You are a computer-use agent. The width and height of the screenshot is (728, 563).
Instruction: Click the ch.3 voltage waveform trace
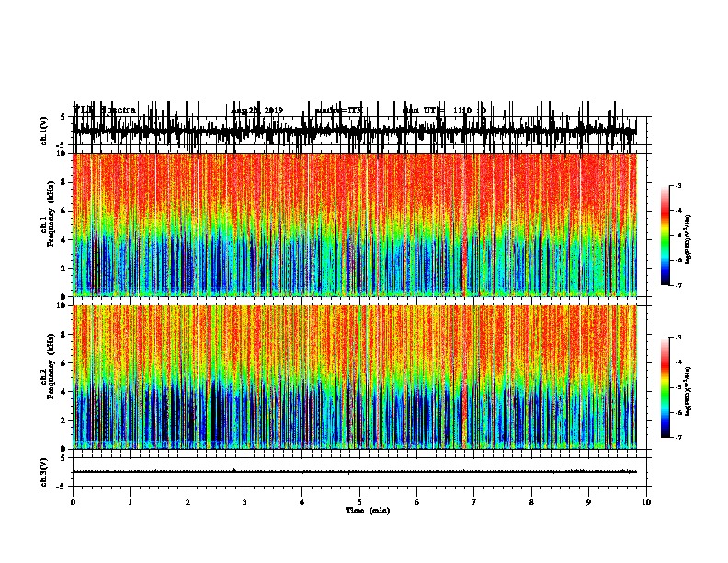355,472
